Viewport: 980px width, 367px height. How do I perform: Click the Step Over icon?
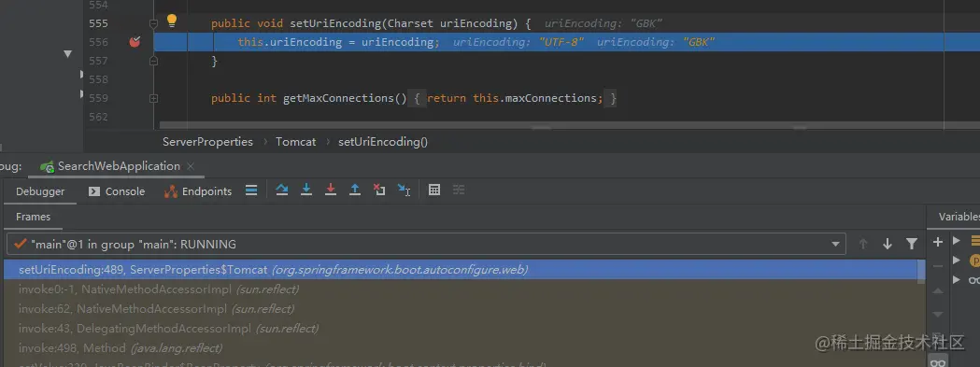coord(282,191)
